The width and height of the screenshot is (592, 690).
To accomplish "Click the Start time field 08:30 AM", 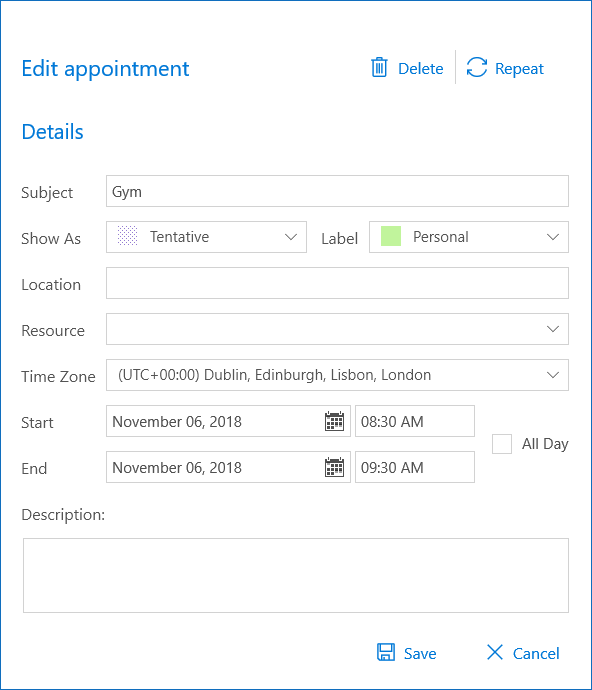I will tap(415, 421).
